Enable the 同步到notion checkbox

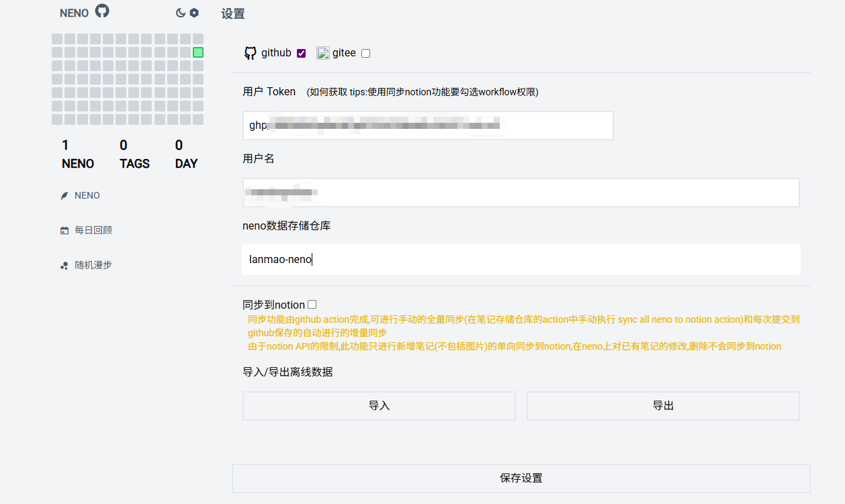pos(312,305)
